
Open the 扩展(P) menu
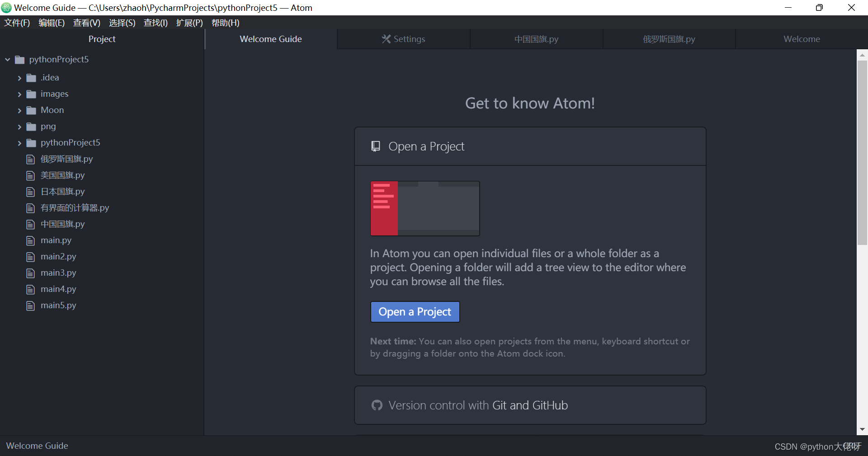point(189,23)
